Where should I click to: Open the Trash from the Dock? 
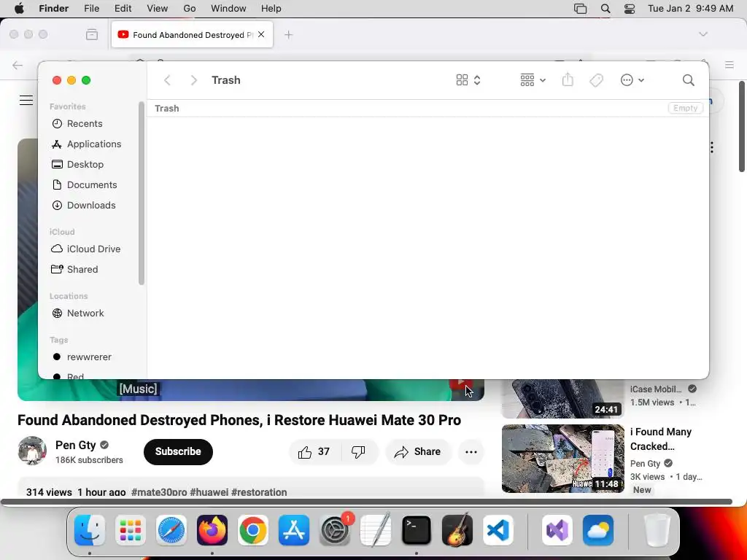[657, 530]
